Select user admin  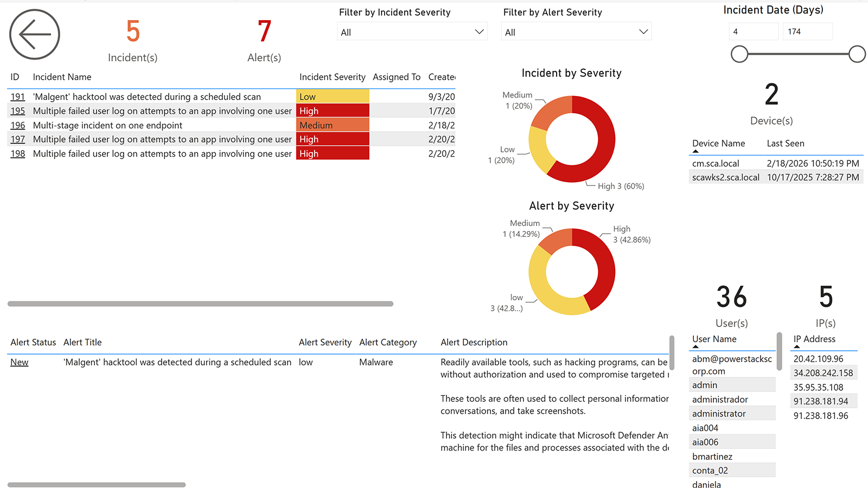[x=732, y=385]
